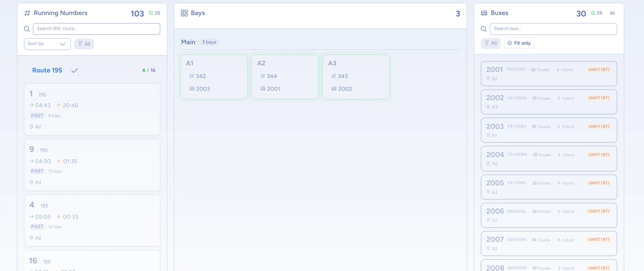This screenshot has height=271, width=644.
Task: Click the green check icon beside Buses 26
Action: click(x=593, y=13)
